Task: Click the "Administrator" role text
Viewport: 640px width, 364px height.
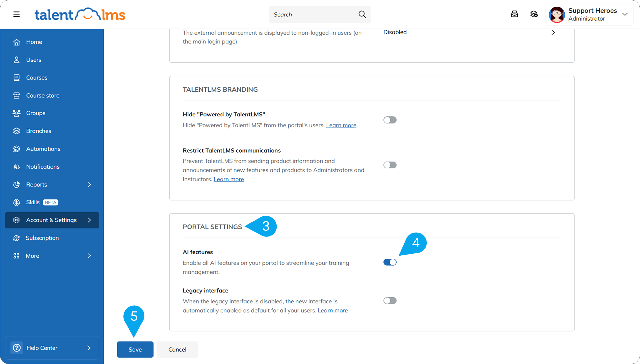Action: [587, 19]
